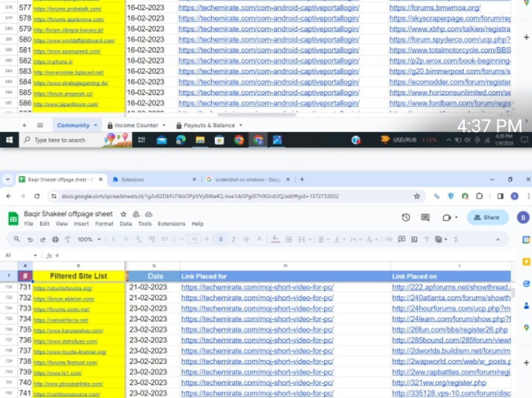Create a filter with funnel icon
This screenshot has width=532, height=398.
click(x=427, y=239)
